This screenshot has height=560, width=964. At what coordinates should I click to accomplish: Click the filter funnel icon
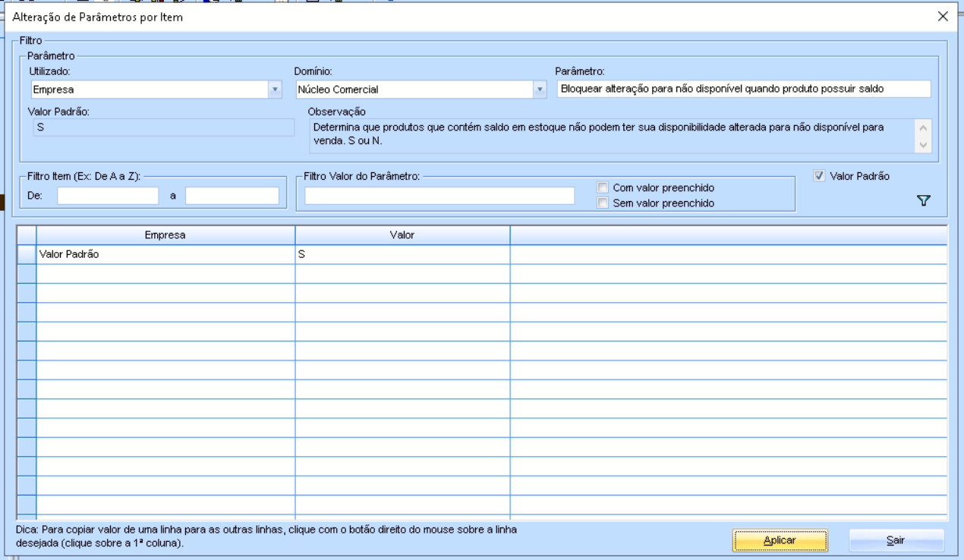[x=923, y=200]
